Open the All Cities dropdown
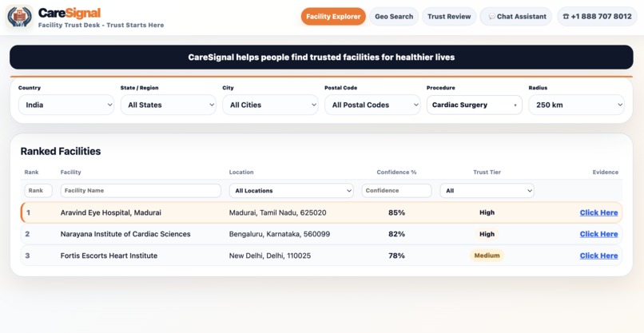Viewport: 644px width, 333px height. point(270,105)
